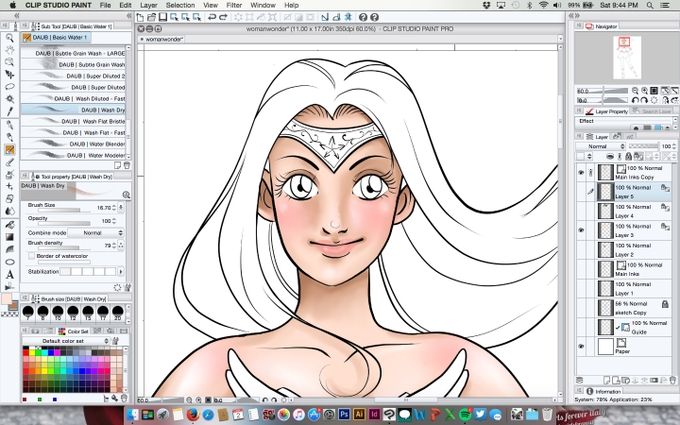Click the New document icon in toolbar
680x425 pixels.
(x=140, y=17)
